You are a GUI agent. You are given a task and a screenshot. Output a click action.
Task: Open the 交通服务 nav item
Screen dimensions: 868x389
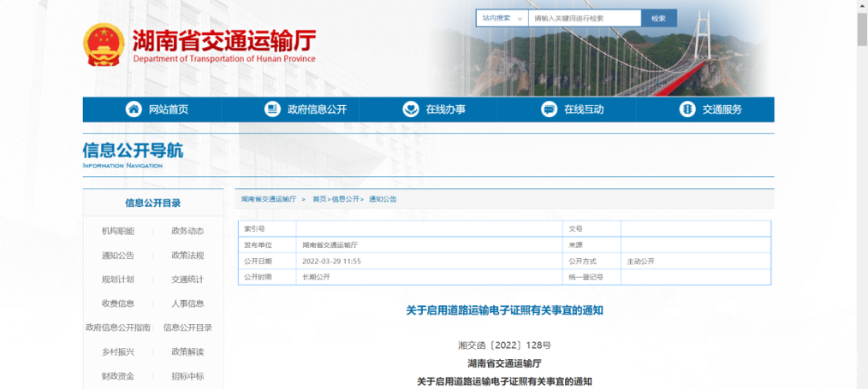722,109
